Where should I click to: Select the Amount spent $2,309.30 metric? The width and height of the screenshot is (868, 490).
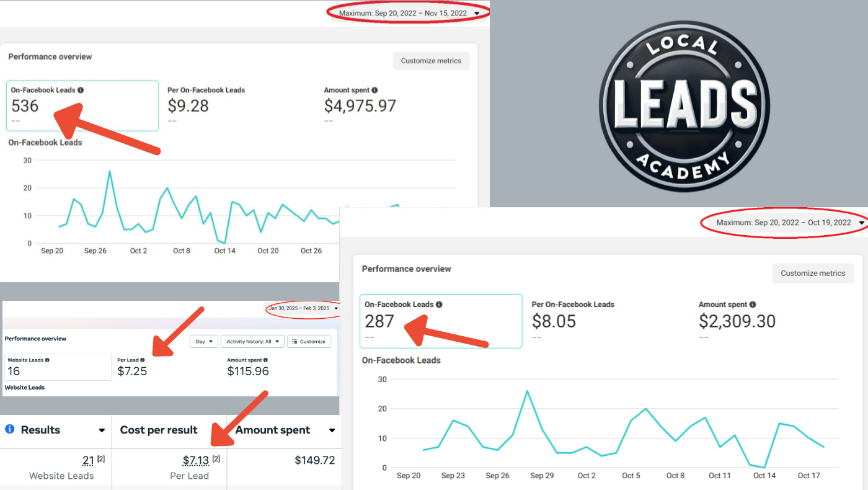737,319
